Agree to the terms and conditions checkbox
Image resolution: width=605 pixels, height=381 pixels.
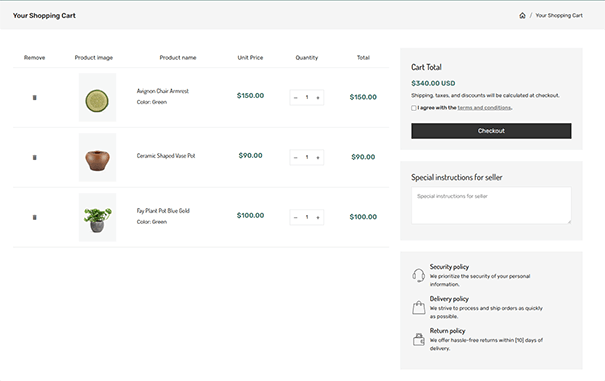414,108
